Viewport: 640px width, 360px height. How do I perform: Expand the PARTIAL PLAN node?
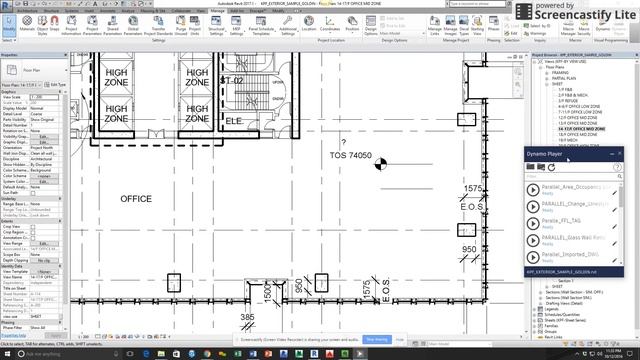[547, 78]
